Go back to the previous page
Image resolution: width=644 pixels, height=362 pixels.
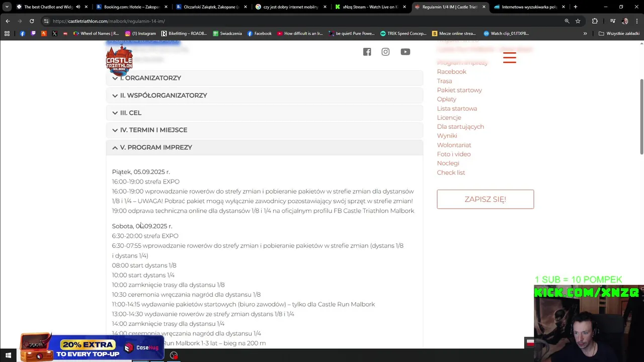click(8, 21)
